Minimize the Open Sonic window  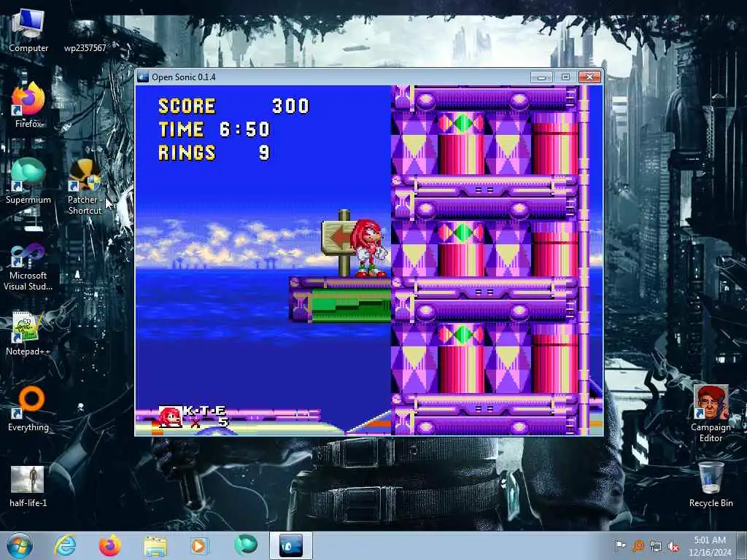(542, 77)
